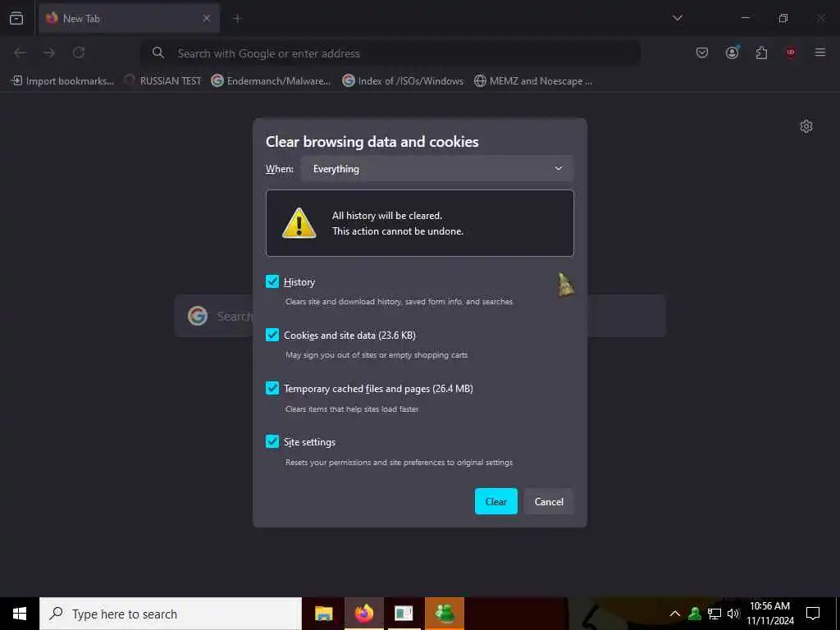Screen dimensions: 840x630
Task: Click Firefox taskbar icon
Action: (x=363, y=614)
